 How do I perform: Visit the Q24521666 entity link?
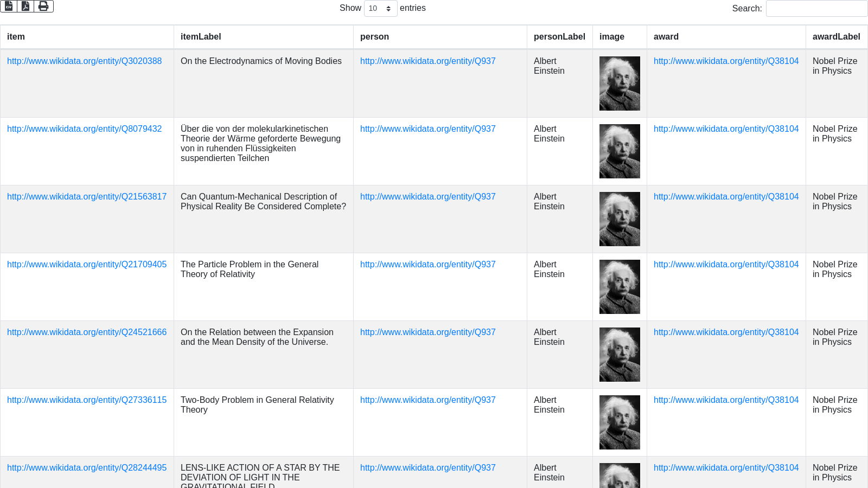click(x=87, y=332)
